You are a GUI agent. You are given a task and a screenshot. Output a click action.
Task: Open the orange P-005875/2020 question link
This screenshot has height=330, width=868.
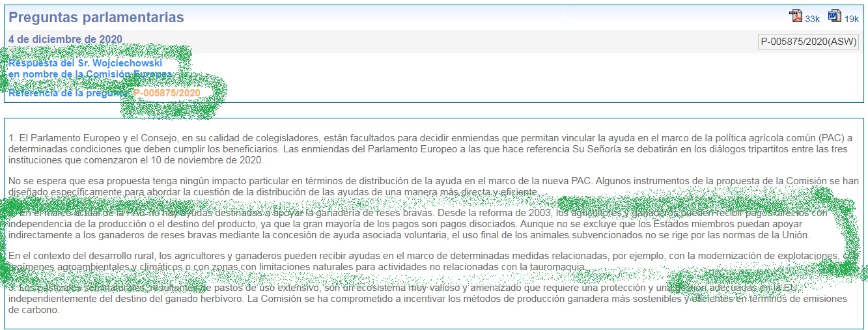point(167,93)
